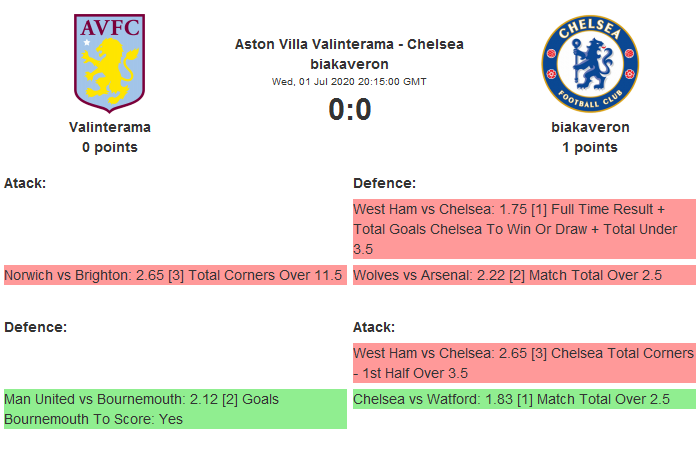Select West Ham vs Chelsea Full Time Result bet

523,229
